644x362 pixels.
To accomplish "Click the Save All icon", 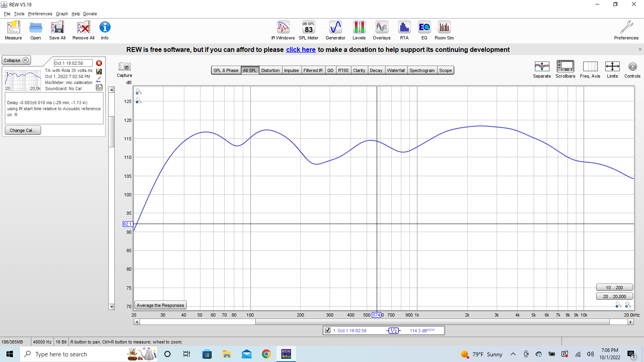I will click(57, 31).
